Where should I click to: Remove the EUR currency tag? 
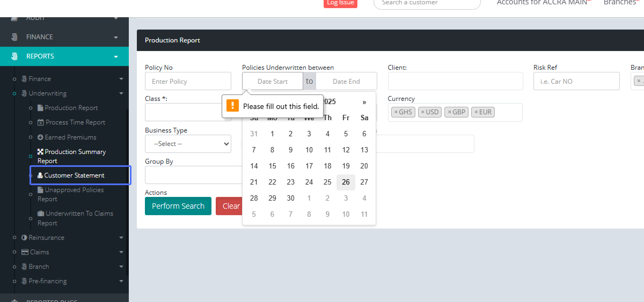point(476,112)
